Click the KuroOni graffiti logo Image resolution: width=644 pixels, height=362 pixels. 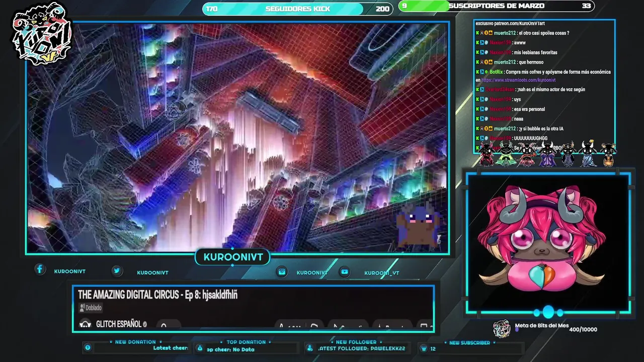[x=42, y=34]
